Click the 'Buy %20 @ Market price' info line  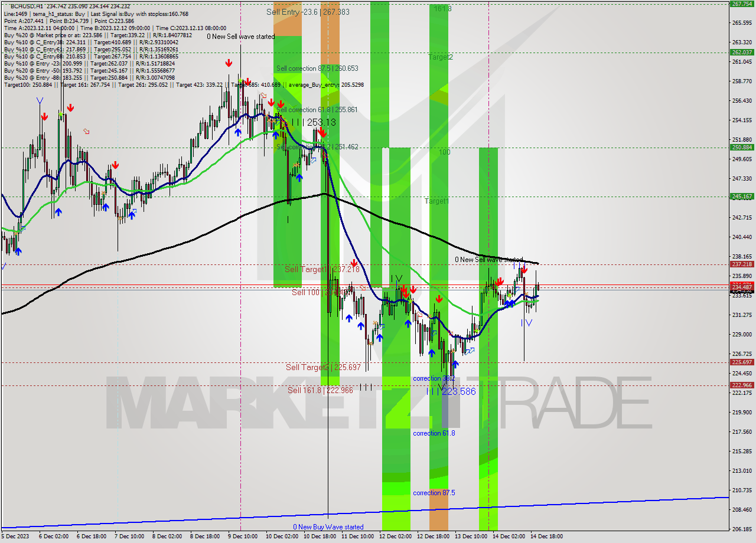[97, 35]
